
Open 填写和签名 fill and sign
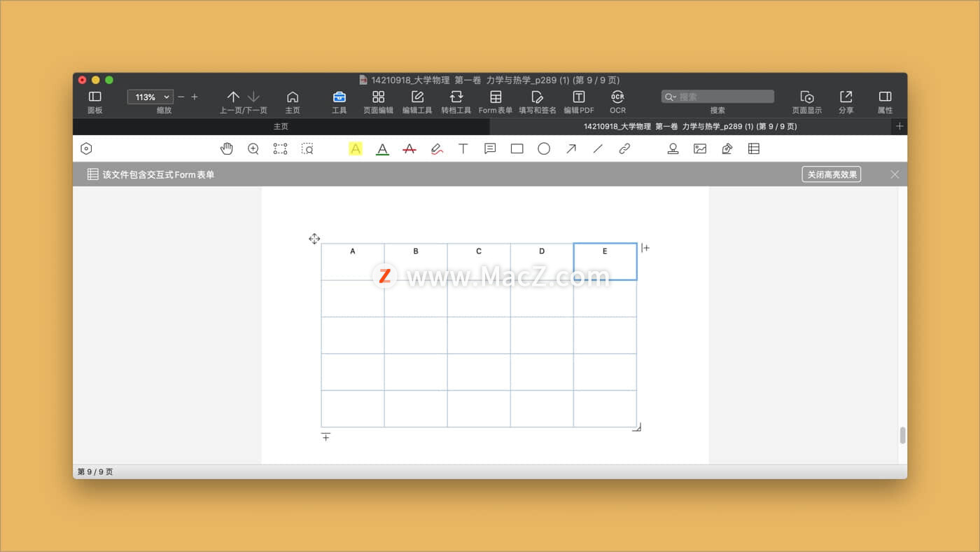point(538,97)
